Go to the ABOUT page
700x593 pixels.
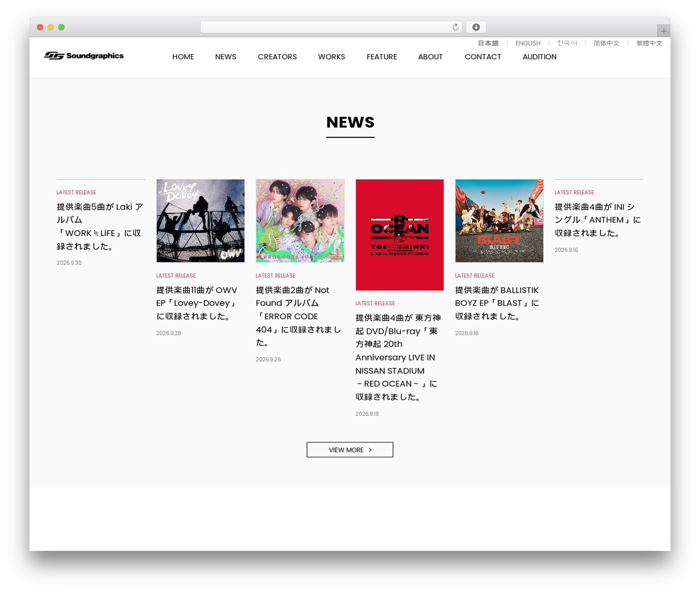430,57
